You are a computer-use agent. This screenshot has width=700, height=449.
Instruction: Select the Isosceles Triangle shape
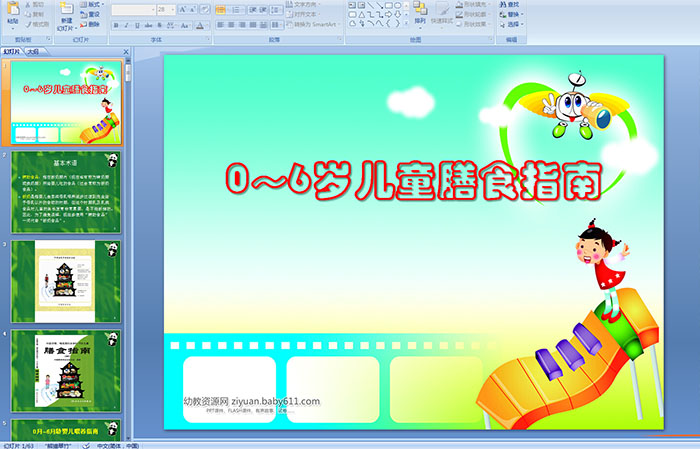point(361,15)
